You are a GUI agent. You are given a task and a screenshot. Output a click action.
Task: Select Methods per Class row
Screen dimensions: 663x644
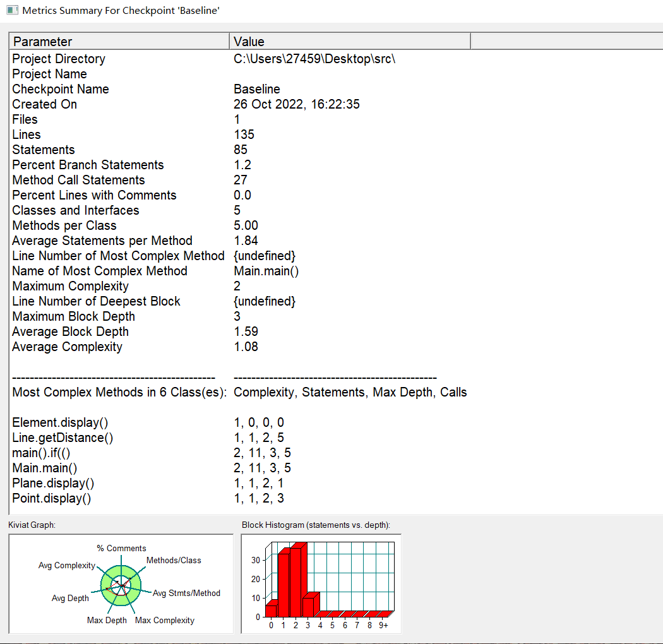(x=64, y=226)
